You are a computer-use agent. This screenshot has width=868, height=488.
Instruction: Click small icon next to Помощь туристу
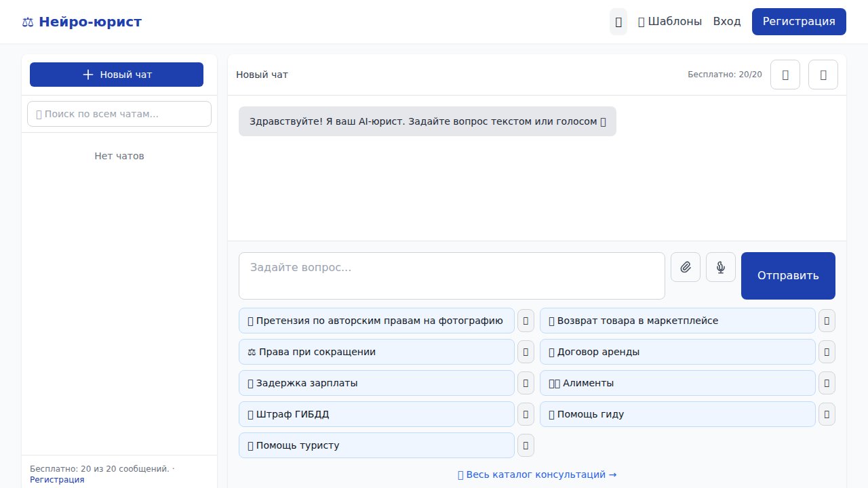(526, 445)
